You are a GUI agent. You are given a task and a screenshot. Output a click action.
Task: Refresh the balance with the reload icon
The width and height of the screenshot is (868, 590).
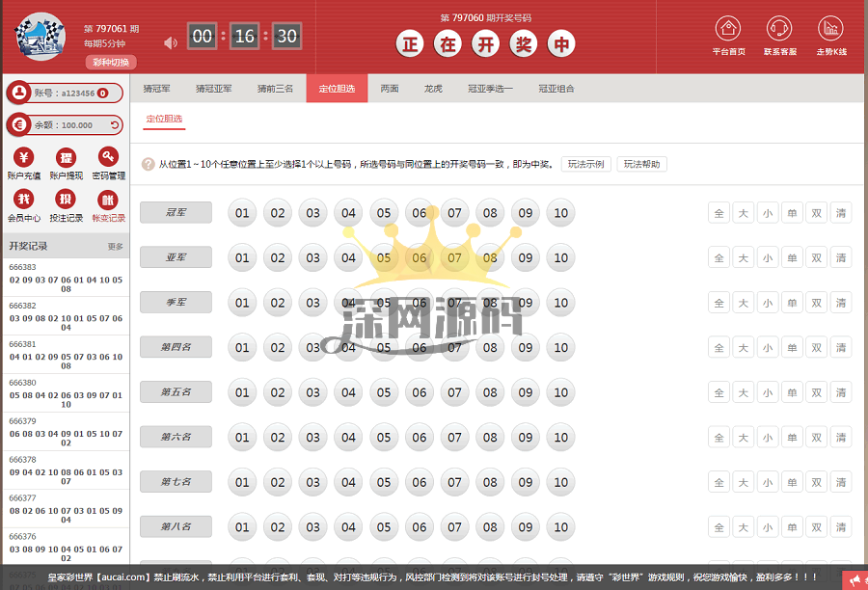tap(115, 124)
